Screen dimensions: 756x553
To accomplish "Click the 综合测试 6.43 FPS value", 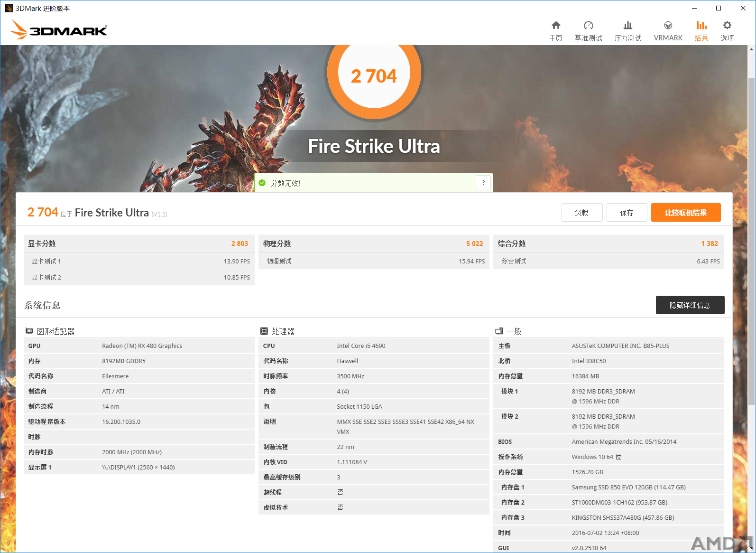I will coord(708,261).
